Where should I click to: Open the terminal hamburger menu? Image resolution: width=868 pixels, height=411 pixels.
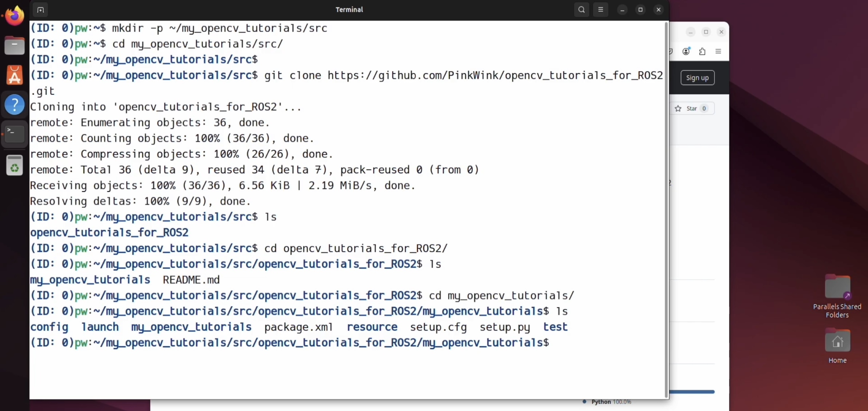coord(600,10)
